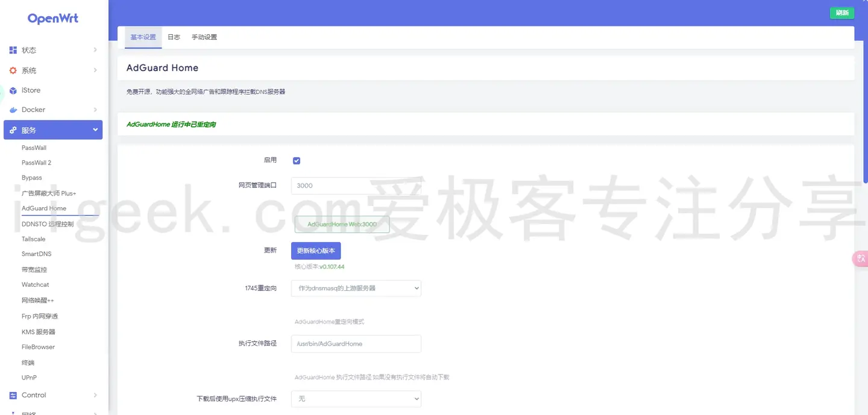This screenshot has width=868, height=415.
Task: Click the 状态 status icon in sidebar
Action: tap(13, 50)
